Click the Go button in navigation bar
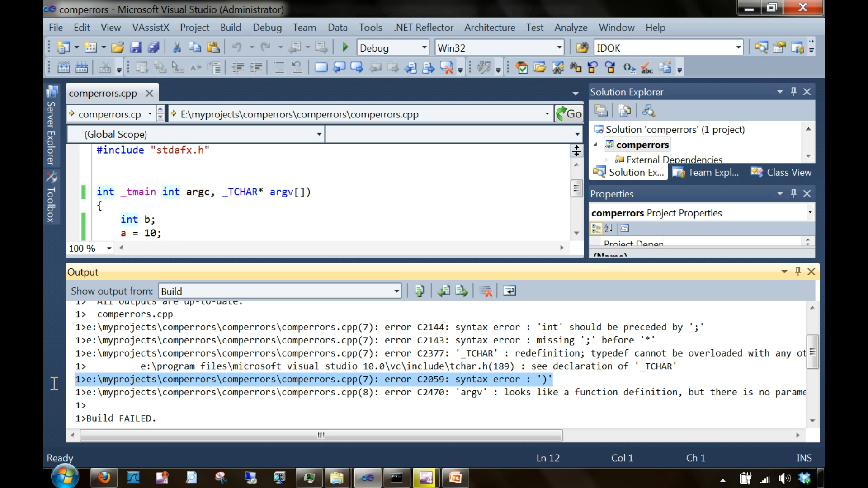 coord(569,114)
